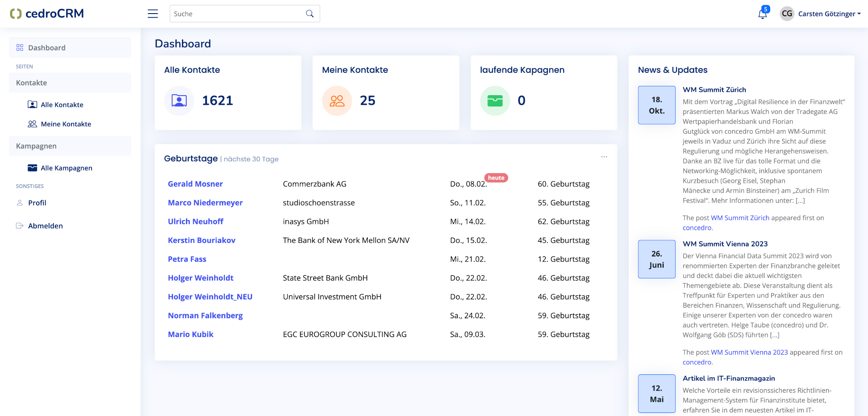Click the CG user avatar
This screenshot has width=868, height=416.
pyautogui.click(x=787, y=14)
